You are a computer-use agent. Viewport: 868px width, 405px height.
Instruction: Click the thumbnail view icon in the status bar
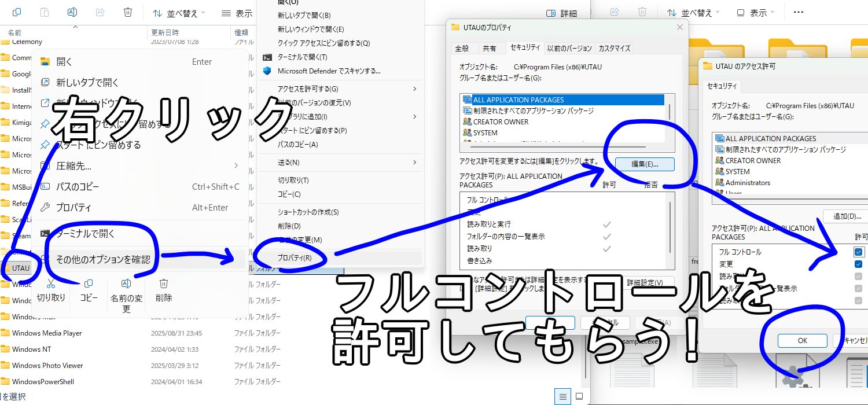point(579,396)
